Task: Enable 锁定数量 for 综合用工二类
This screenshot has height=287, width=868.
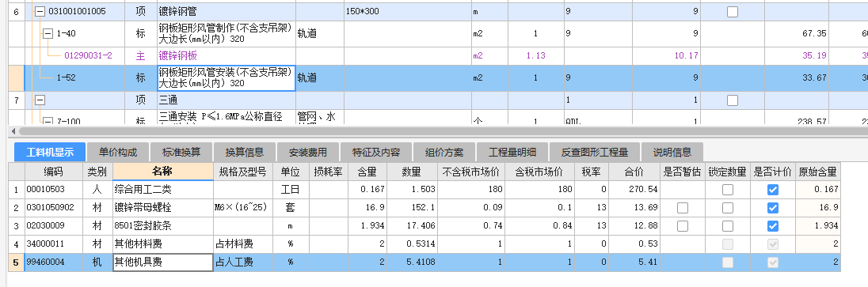Action: point(727,190)
